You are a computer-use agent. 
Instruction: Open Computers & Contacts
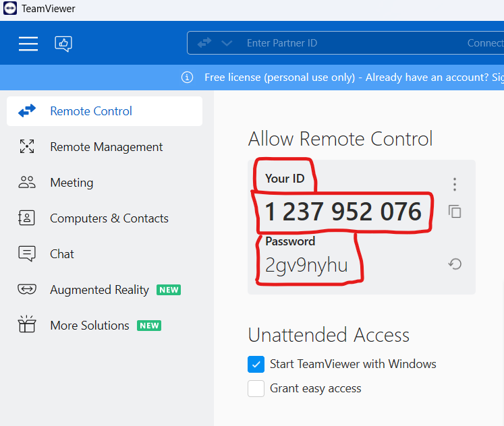[109, 218]
